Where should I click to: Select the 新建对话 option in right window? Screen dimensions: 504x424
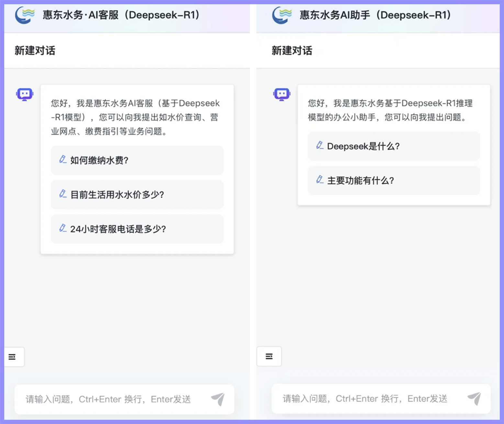click(291, 50)
